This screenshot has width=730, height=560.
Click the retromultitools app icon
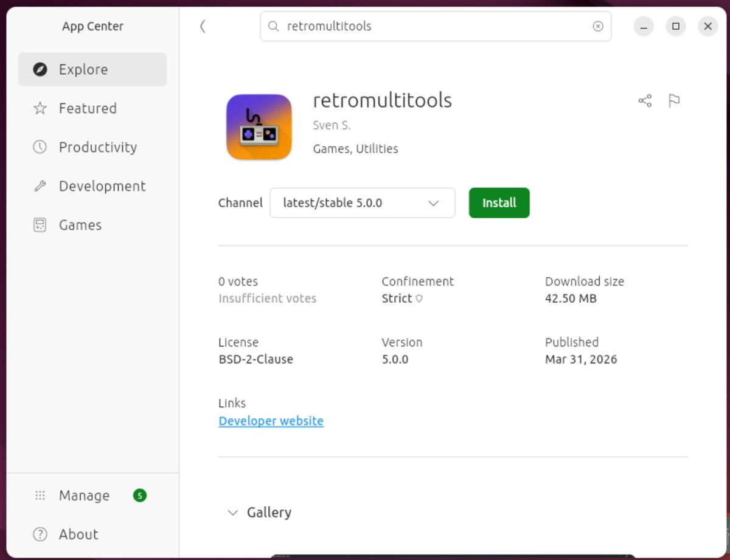[259, 126]
